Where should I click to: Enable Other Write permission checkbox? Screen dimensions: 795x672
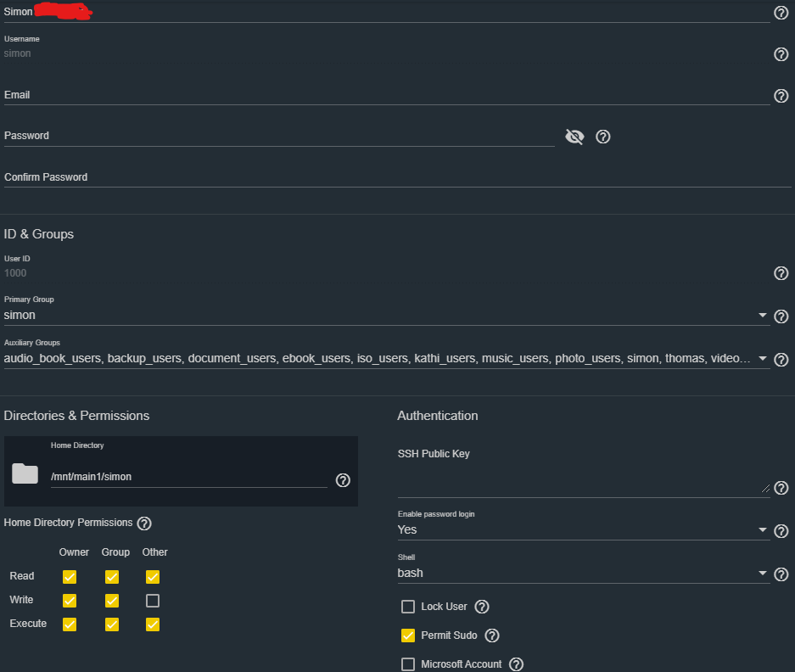coord(153,601)
